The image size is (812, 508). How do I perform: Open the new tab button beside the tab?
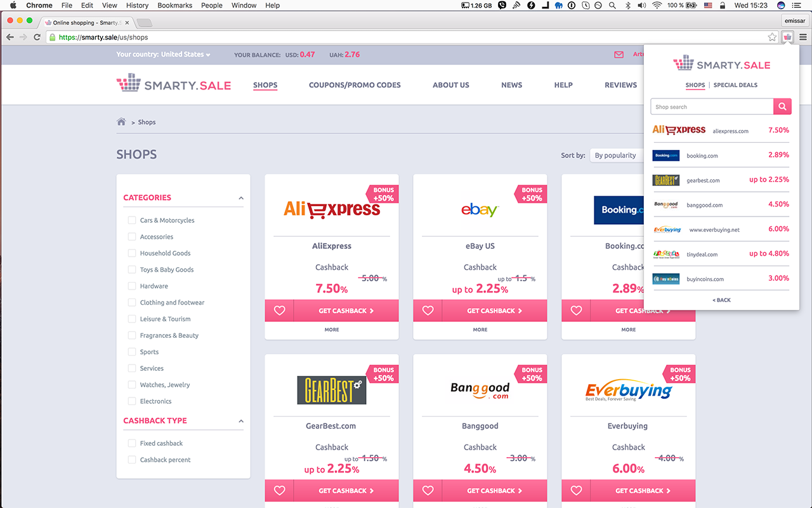[x=144, y=23]
